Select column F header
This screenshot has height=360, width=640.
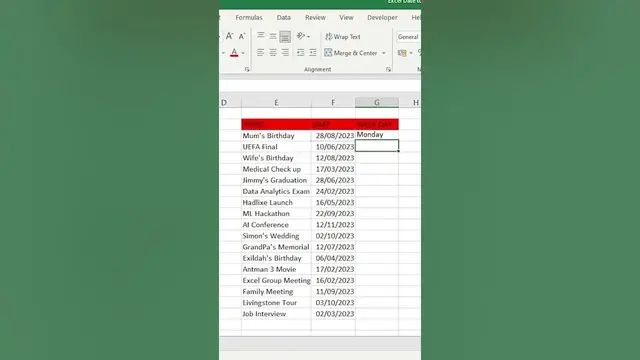tap(333, 102)
